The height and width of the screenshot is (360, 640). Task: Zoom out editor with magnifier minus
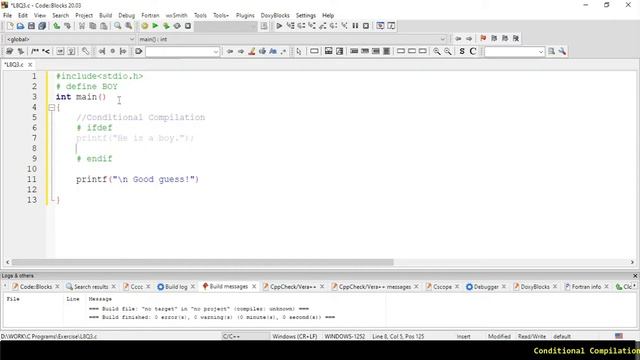pyautogui.click(x=448, y=51)
